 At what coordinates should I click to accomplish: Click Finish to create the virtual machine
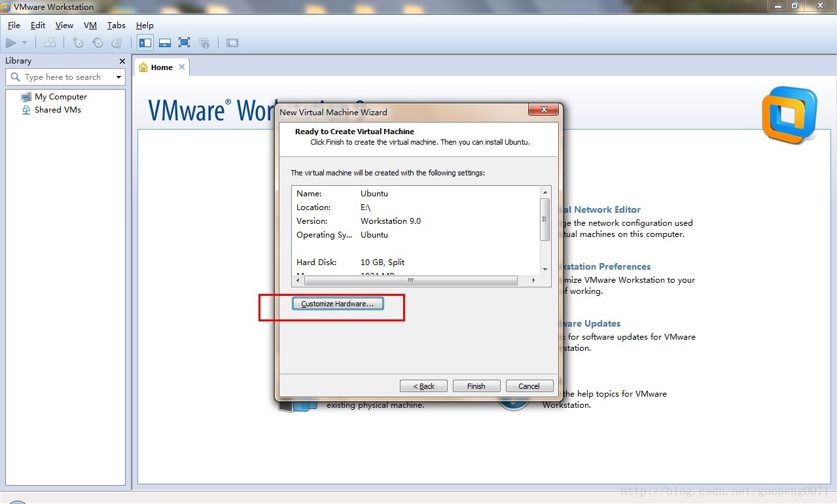(476, 386)
